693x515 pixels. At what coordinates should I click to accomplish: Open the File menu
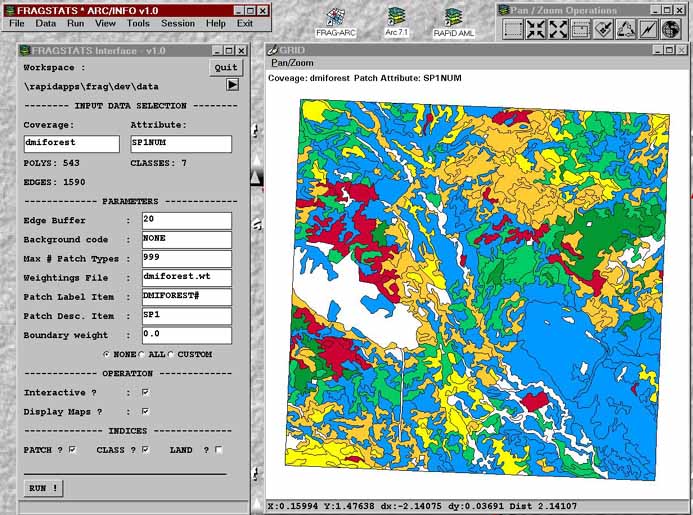(17, 23)
